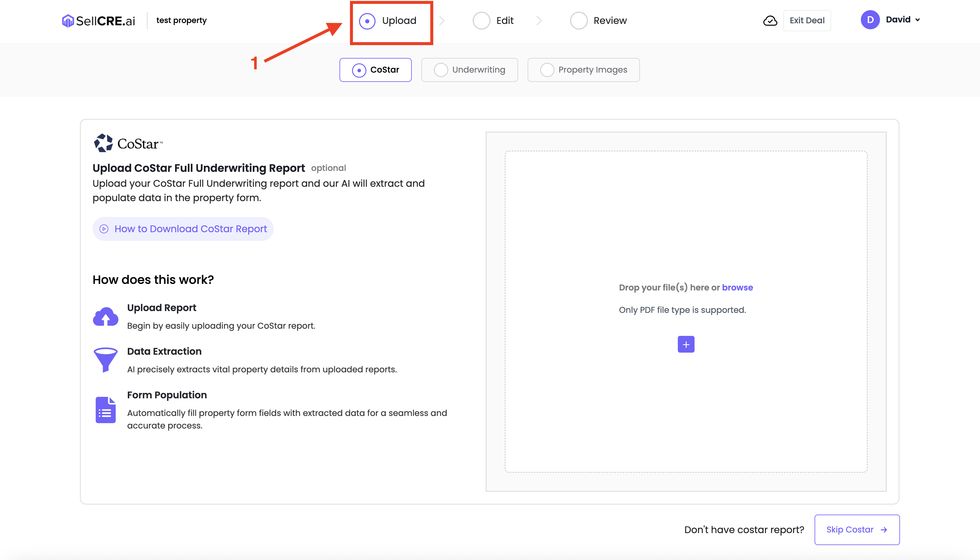Viewport: 980px width, 560px height.
Task: Click the purple plus add-file icon
Action: [686, 344]
